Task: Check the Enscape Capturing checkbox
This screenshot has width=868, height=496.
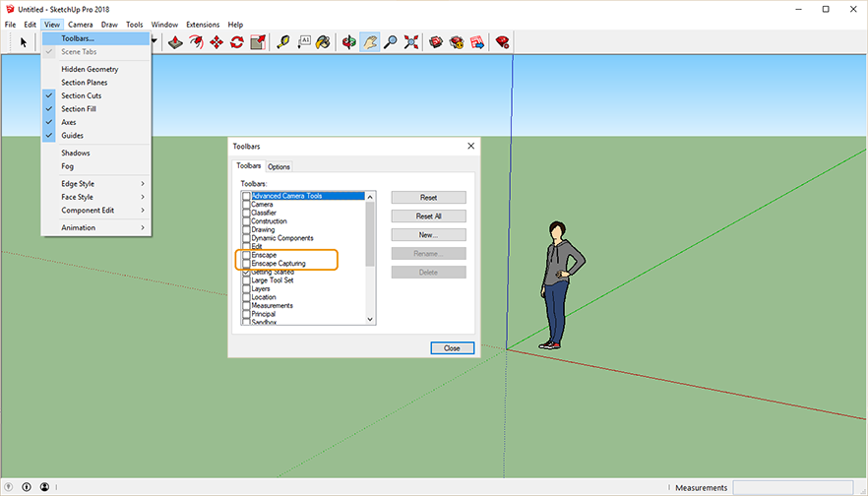Action: [246, 264]
